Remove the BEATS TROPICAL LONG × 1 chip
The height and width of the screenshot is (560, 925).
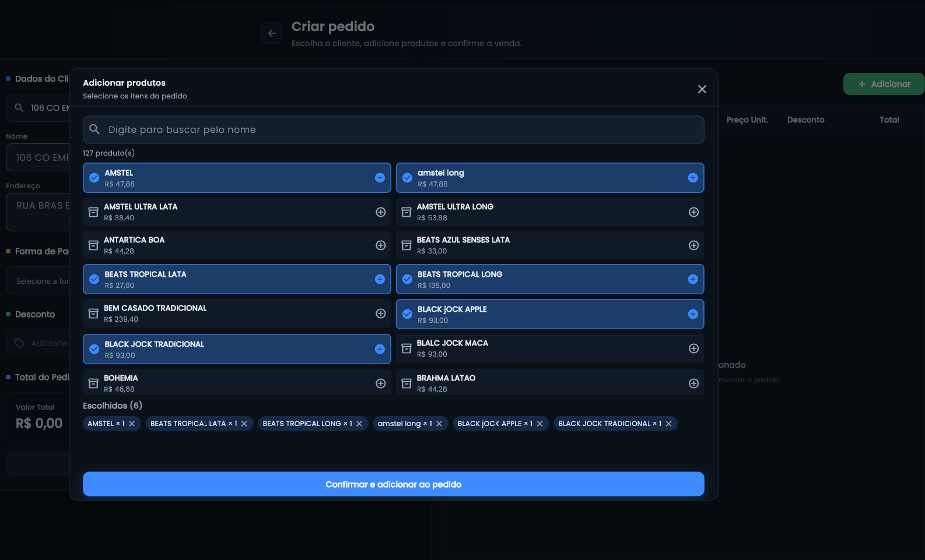[359, 424]
